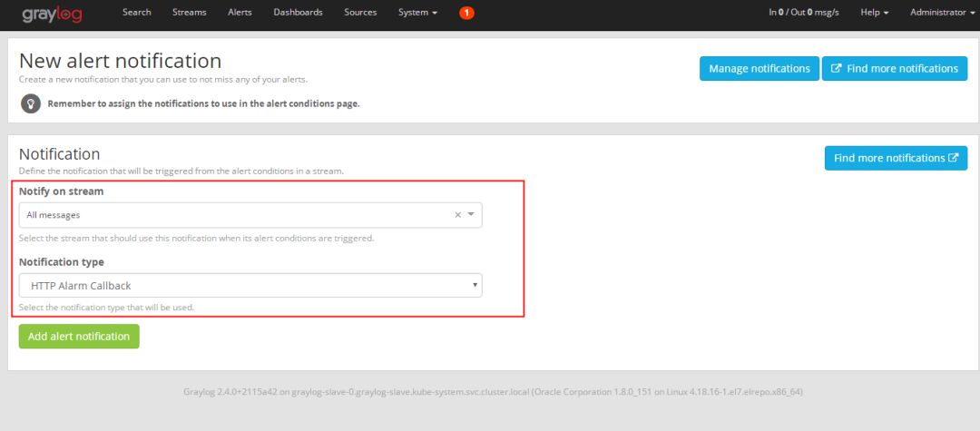Open the Sources page
Screen dimensions: 980x431
pos(360,13)
